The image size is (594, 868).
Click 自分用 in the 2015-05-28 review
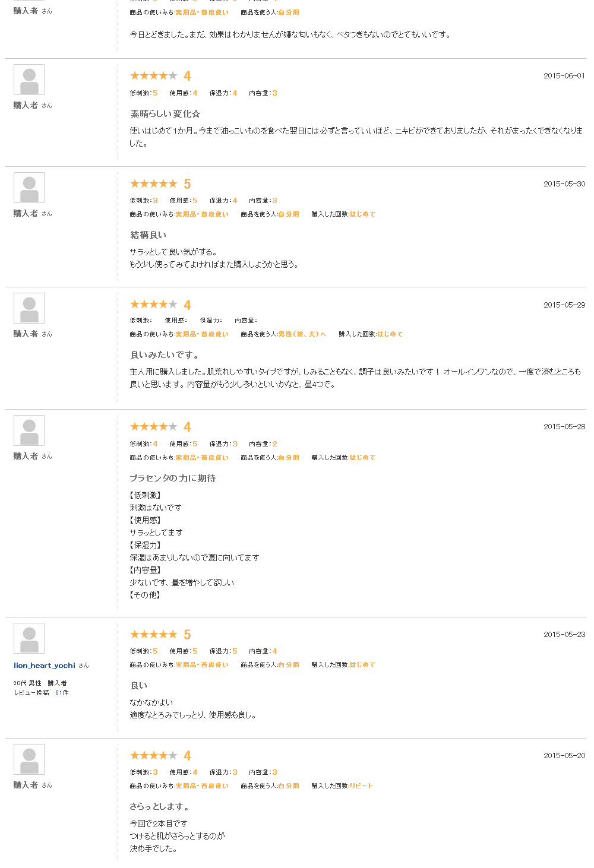click(289, 458)
